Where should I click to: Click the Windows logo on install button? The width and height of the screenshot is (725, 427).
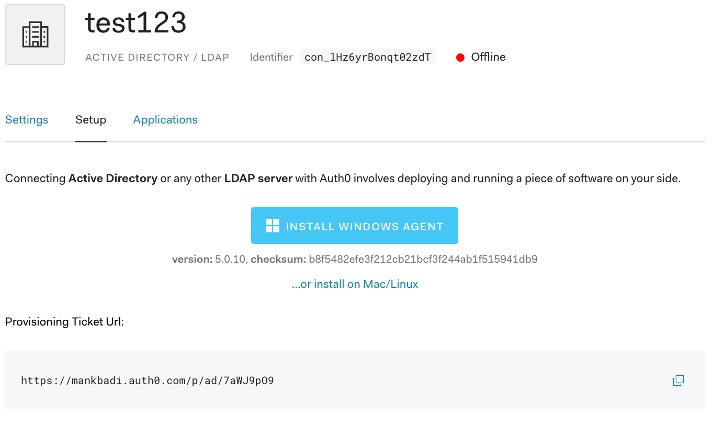click(272, 226)
